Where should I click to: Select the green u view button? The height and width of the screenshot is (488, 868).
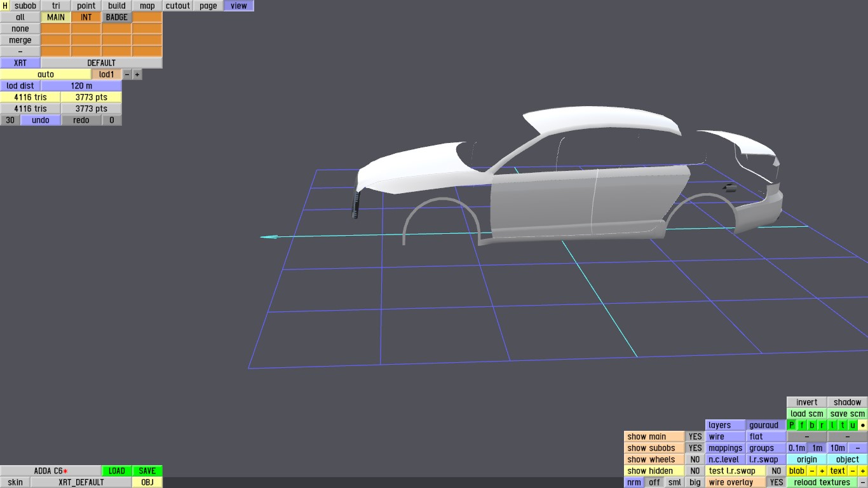click(853, 425)
